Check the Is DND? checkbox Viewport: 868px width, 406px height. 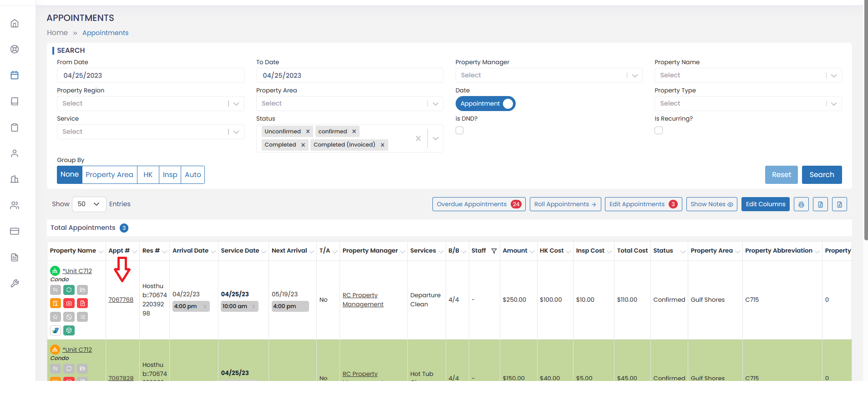tap(460, 131)
